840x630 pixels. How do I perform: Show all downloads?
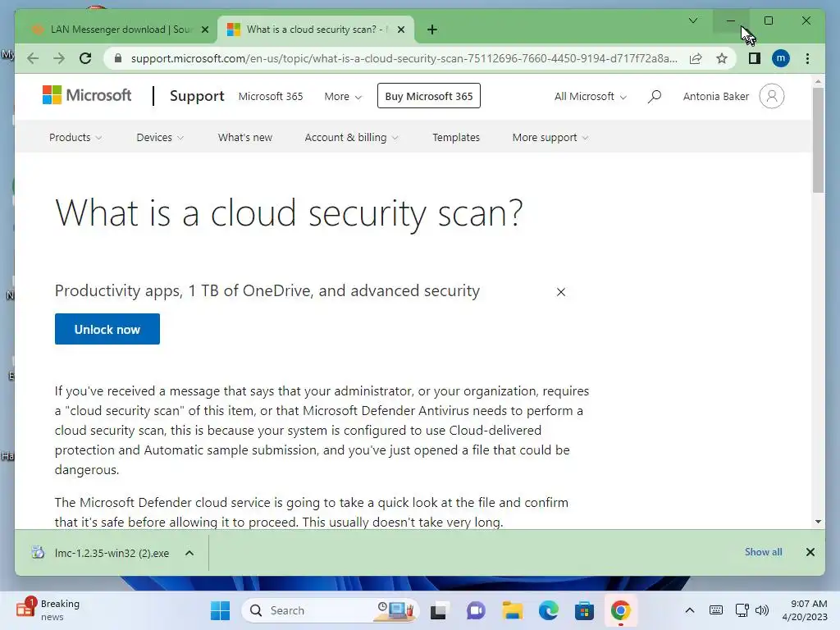click(764, 552)
